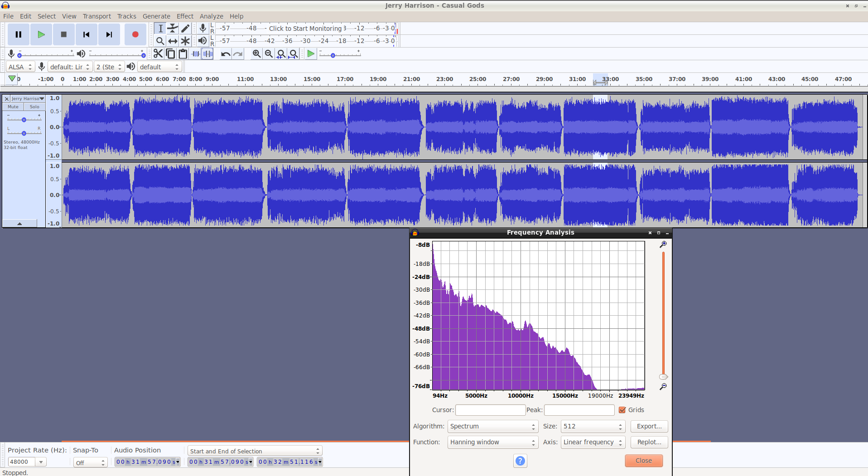The width and height of the screenshot is (868, 476).
Task: Click the Paste clipboard icon
Action: (x=183, y=54)
